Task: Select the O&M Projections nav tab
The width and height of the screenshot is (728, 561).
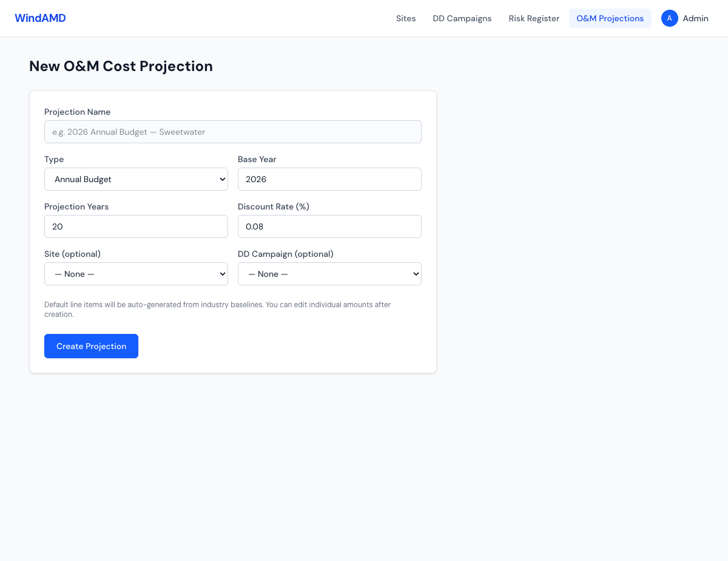Action: [x=610, y=18]
